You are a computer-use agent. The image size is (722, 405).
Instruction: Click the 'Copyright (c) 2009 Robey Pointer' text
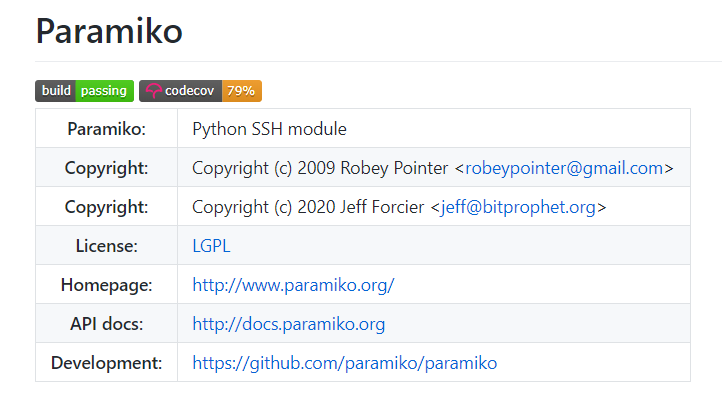[x=320, y=168]
